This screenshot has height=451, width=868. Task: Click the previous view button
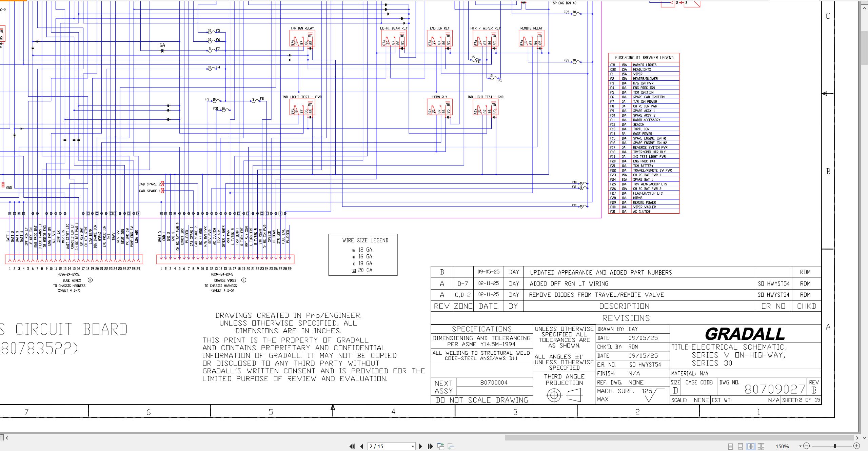pos(441,446)
